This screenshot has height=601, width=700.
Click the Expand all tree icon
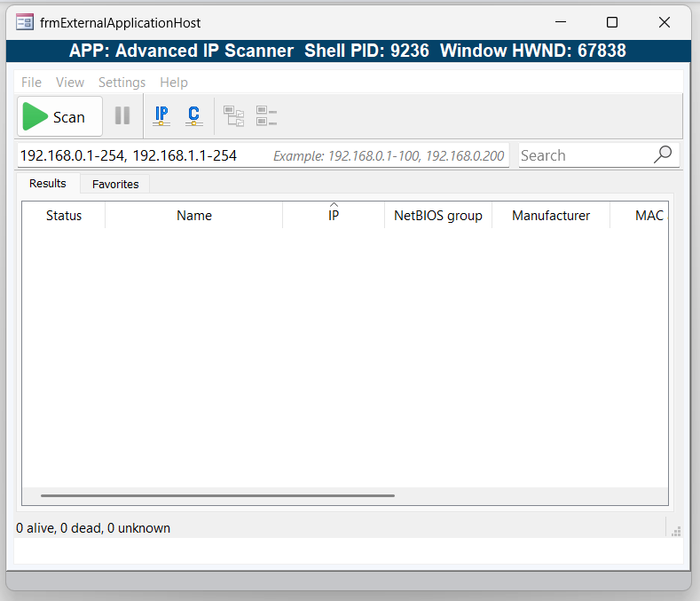click(x=234, y=116)
